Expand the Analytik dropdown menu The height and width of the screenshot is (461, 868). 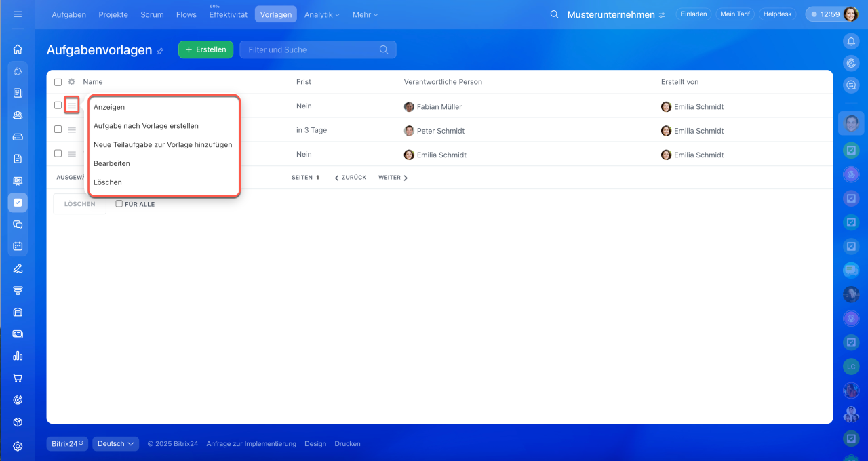point(321,14)
